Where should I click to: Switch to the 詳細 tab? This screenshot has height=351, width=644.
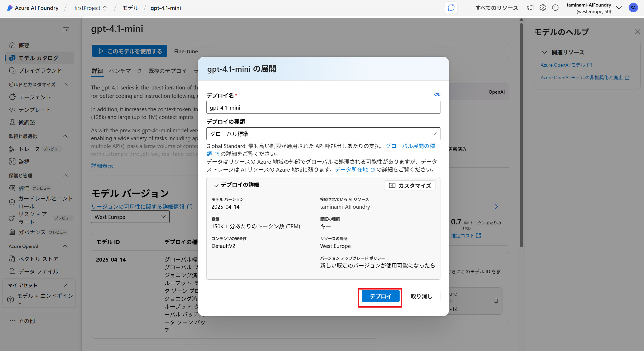(x=97, y=71)
